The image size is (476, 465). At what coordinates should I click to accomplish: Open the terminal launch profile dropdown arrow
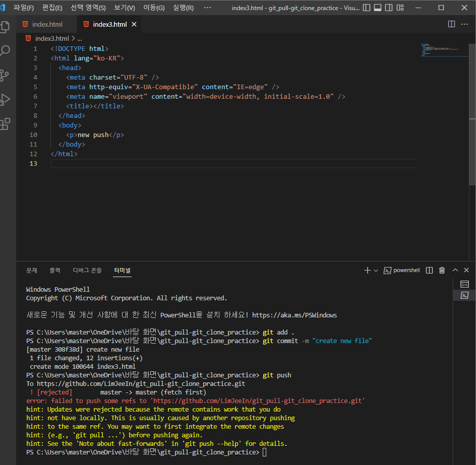376,271
